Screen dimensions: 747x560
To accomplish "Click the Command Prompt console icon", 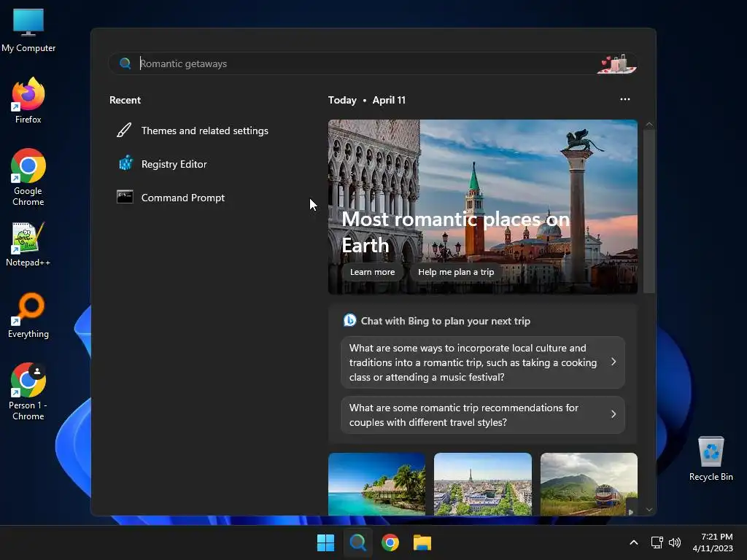I will point(125,197).
